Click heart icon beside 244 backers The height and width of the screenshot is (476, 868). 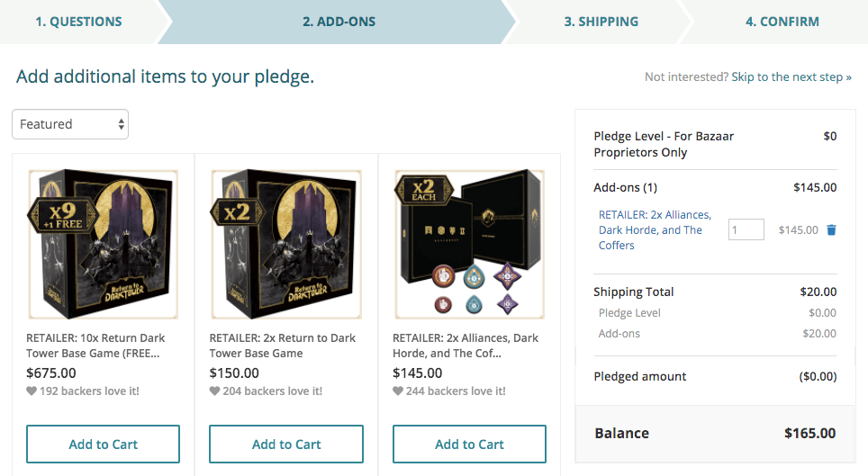coord(398,391)
